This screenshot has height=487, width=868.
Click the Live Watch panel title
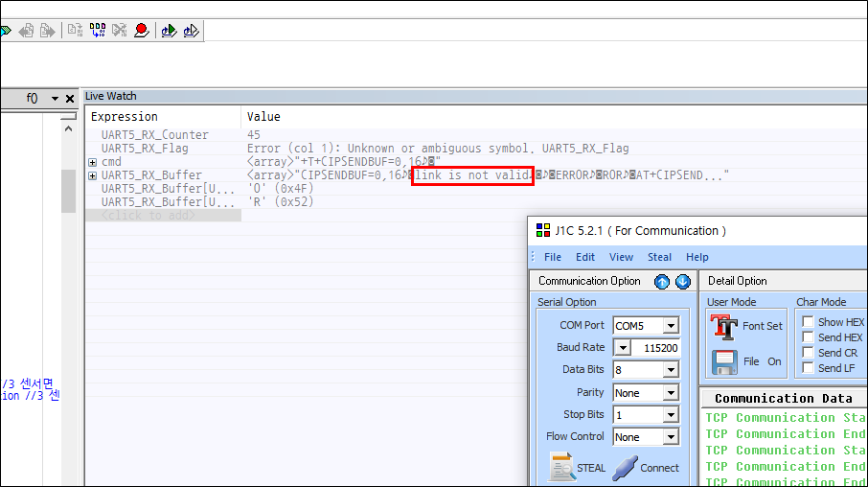(111, 97)
